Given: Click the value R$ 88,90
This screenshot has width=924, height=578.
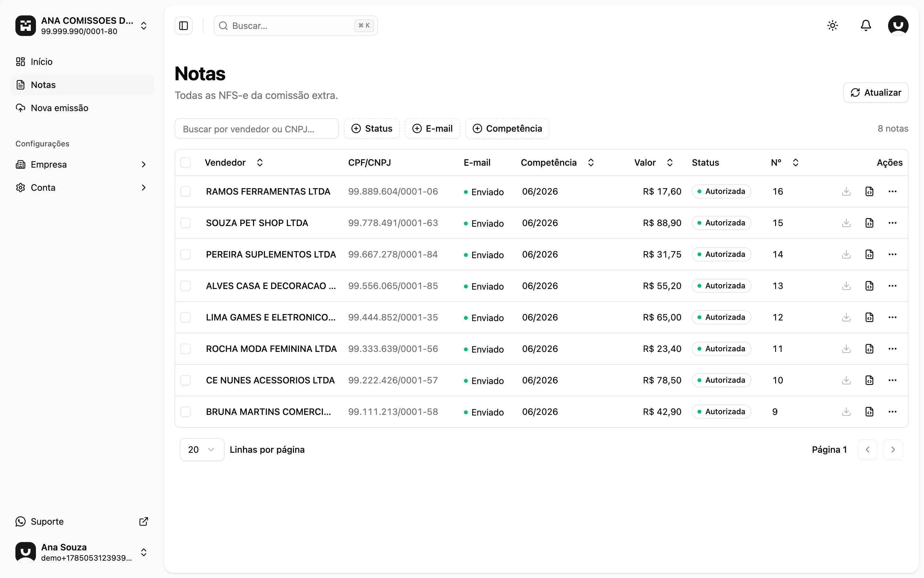Looking at the screenshot, I should (x=662, y=223).
